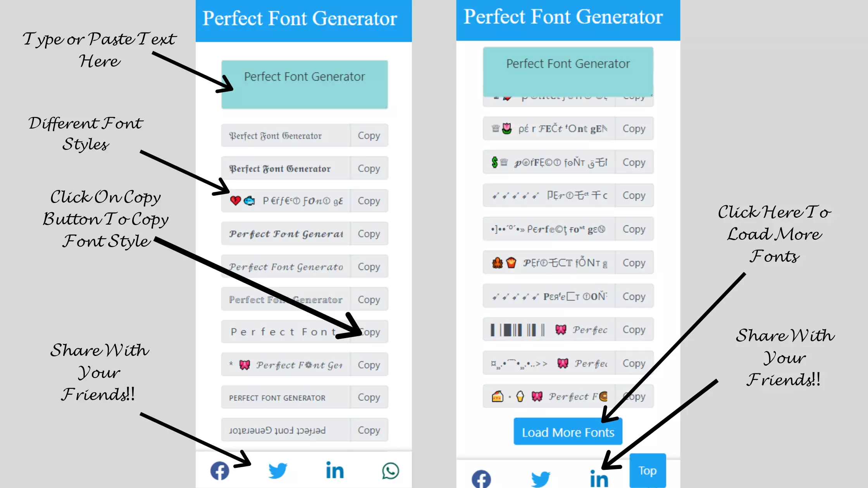
Task: Copy the all-caps font style
Action: pos(369,397)
